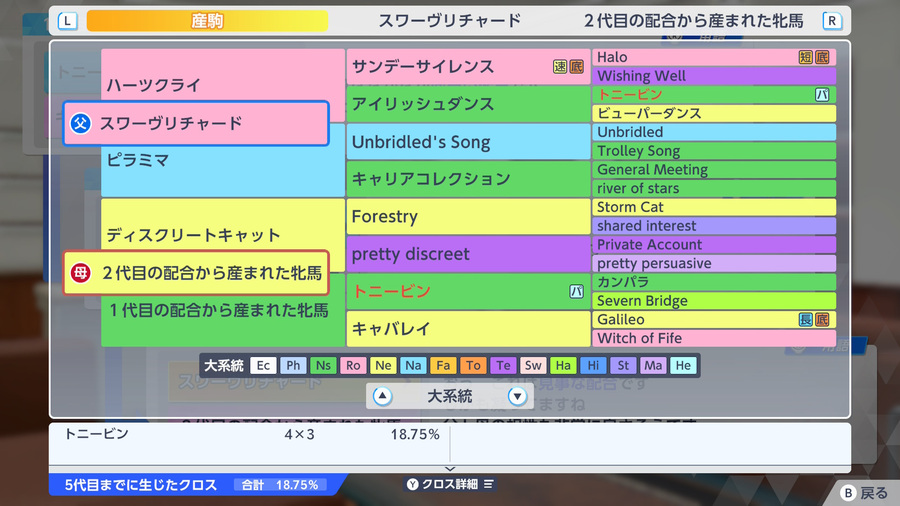Select the Private Account pedigree cell

pyautogui.click(x=714, y=244)
